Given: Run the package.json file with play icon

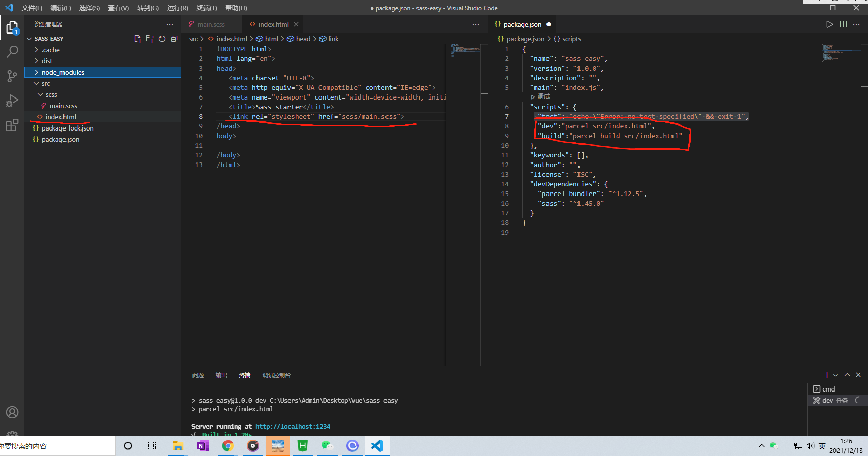Looking at the screenshot, I should click(829, 24).
